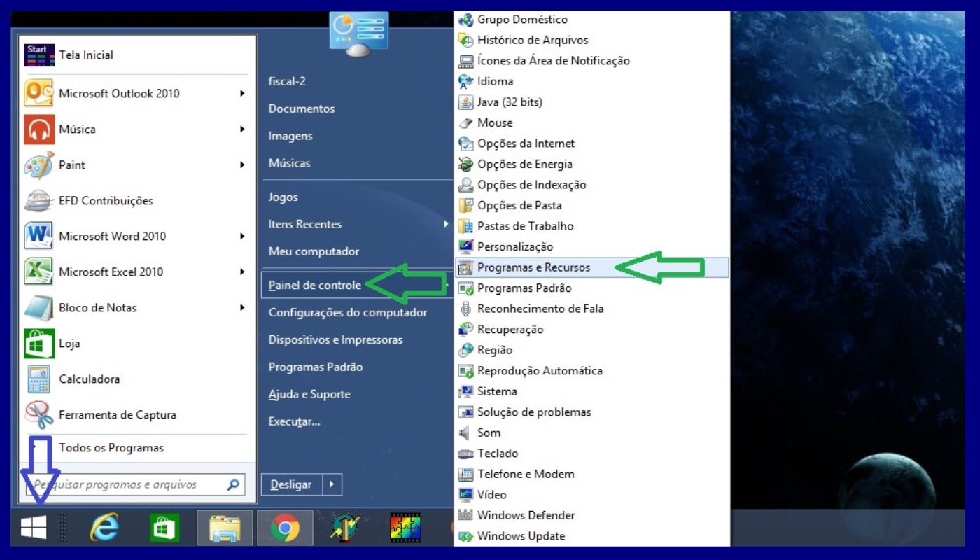Click the Opções de Energia icon

click(465, 164)
